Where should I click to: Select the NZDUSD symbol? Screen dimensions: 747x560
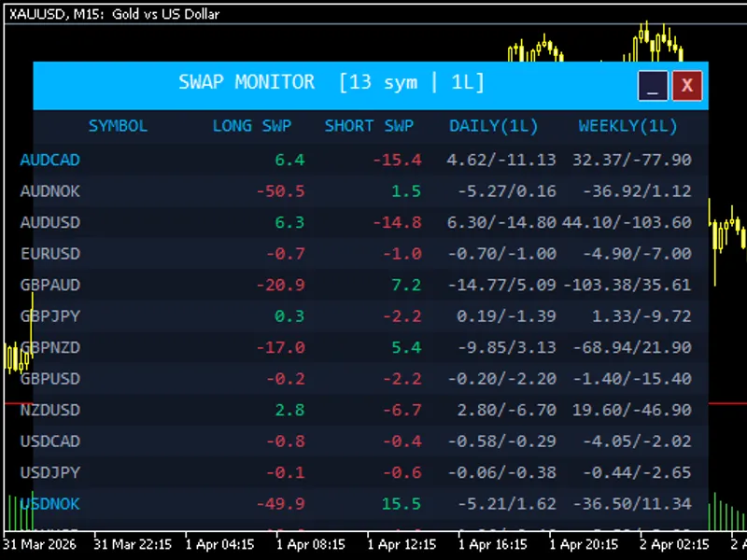(50, 410)
